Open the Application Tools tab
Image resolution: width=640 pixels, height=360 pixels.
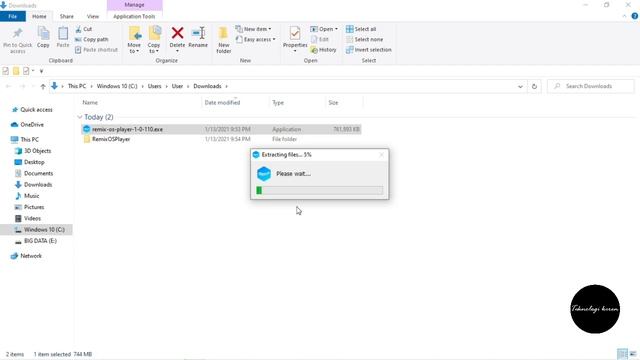(134, 16)
